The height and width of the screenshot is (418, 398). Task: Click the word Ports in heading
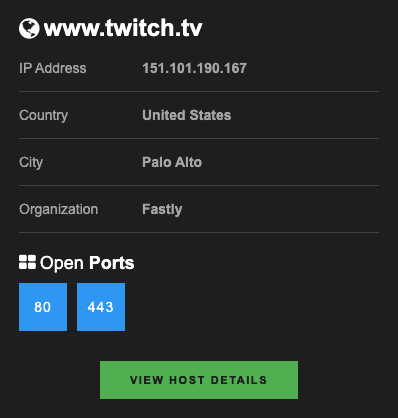(x=112, y=263)
